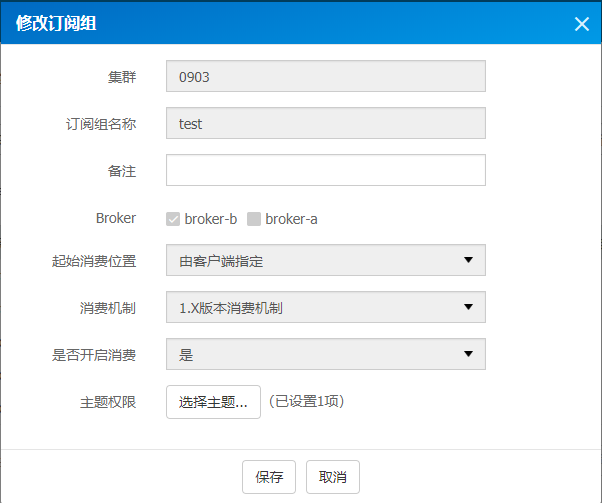Toggle the broker-b checkbox

pos(173,219)
